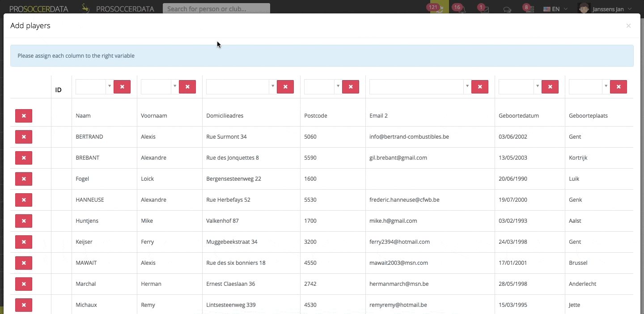Screen dimensions: 644x314
Task: Select the address Rue Herbefays 52
Action: click(x=228, y=200)
